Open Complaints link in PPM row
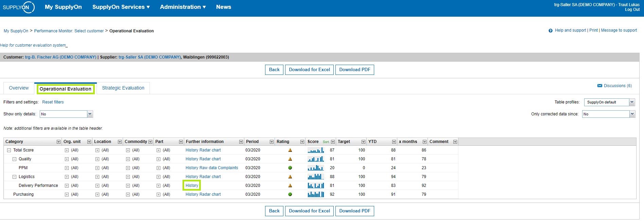 click(228, 168)
